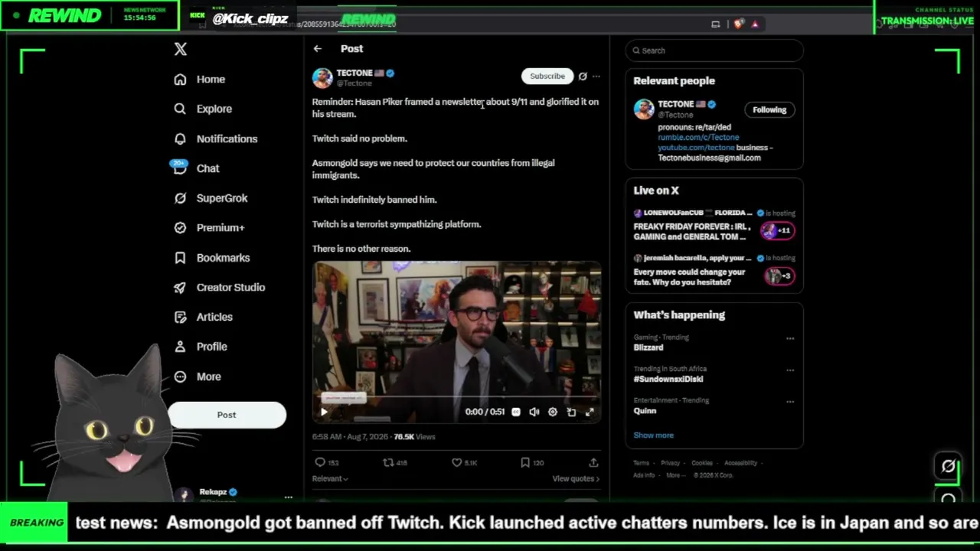Screen dimensions: 980x551
Task: Open the #SundownsxiDiski trending topic
Action: pos(668,379)
